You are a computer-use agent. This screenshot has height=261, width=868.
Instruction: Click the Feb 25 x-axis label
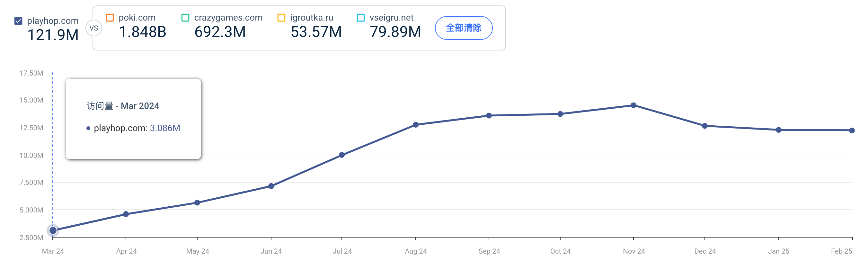(841, 251)
